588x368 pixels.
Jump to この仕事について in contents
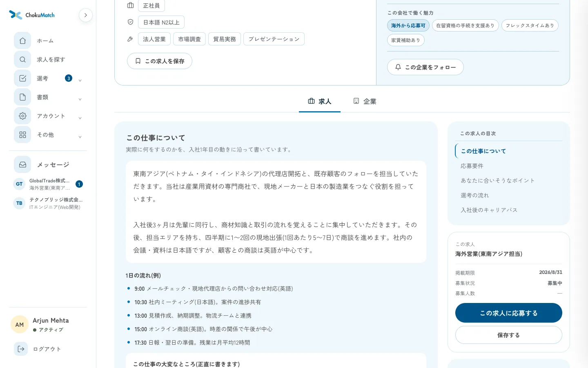483,151
